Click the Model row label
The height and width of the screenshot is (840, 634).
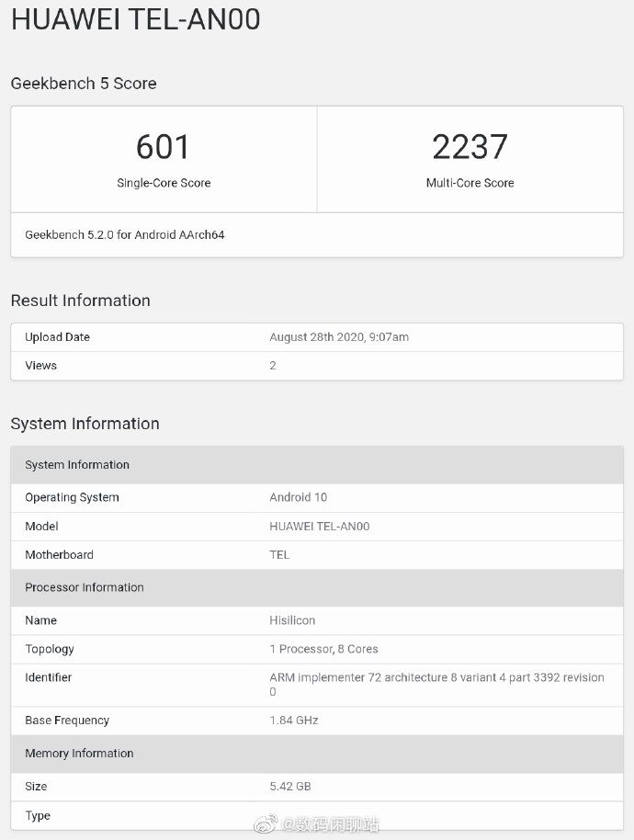coord(41,526)
